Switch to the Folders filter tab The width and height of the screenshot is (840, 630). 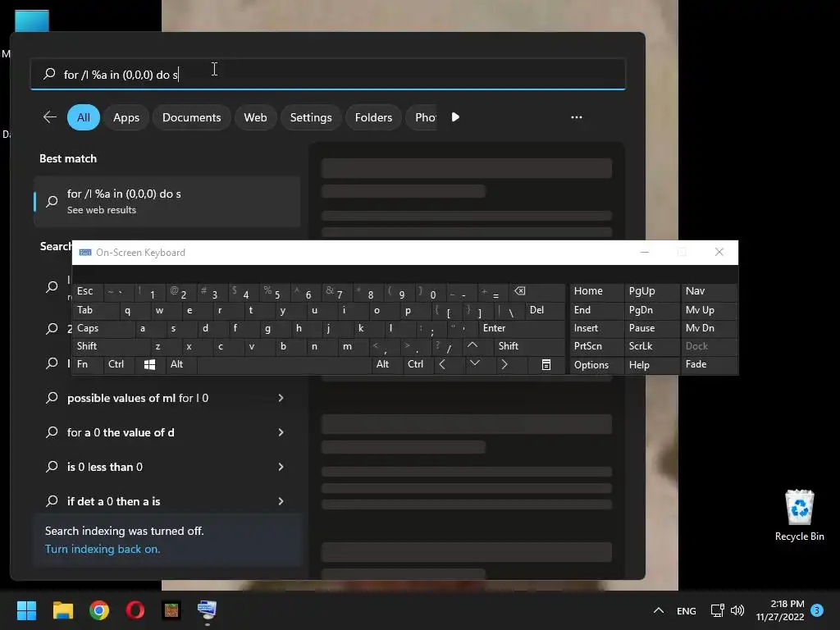[x=373, y=117]
